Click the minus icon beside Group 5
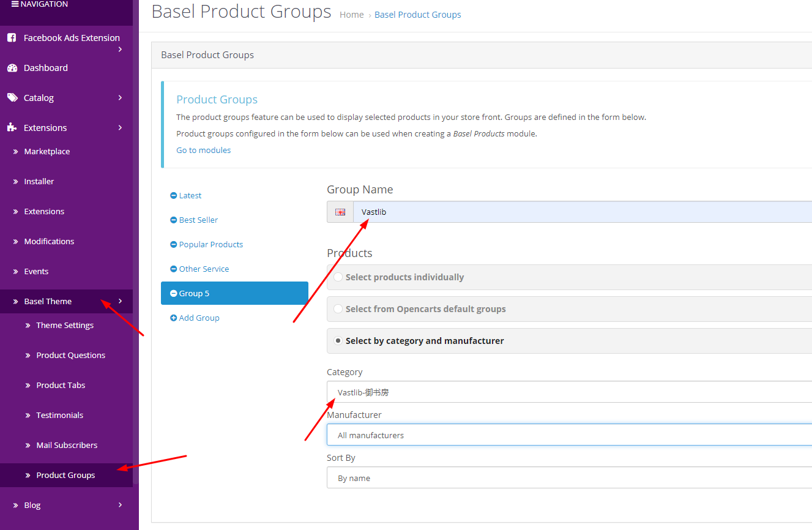Screen dimensions: 812x530 (x=174, y=294)
